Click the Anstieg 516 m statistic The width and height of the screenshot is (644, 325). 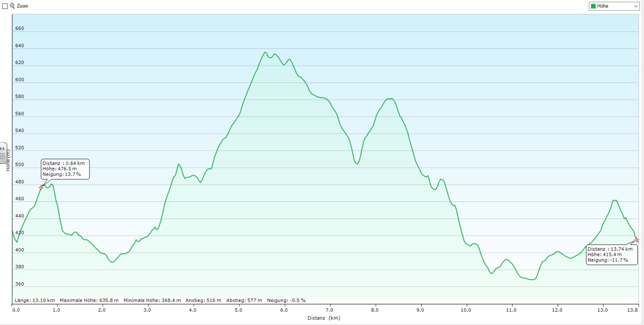click(204, 300)
